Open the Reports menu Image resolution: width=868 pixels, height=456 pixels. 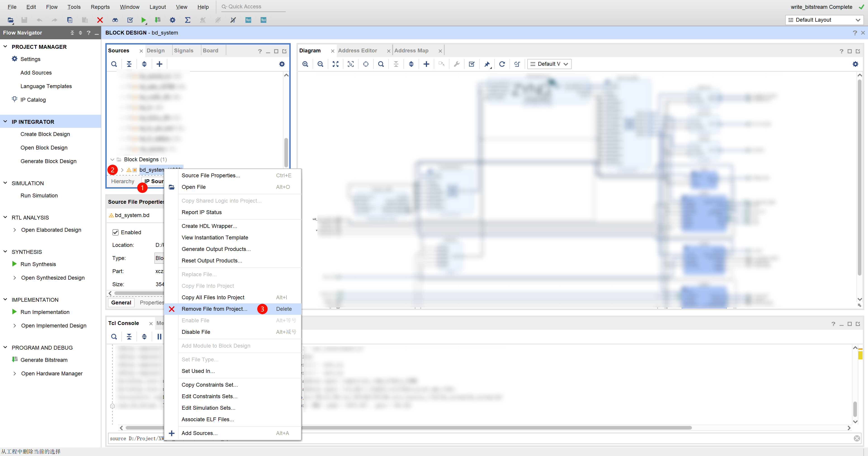(100, 7)
